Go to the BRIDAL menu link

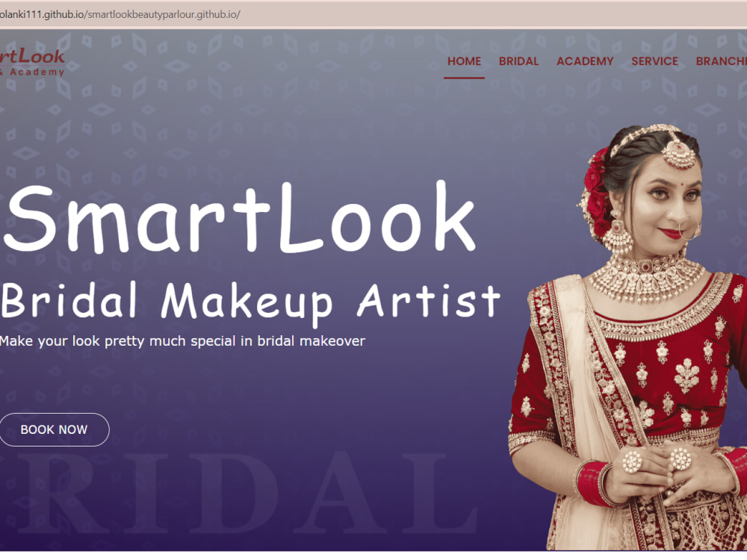click(518, 61)
